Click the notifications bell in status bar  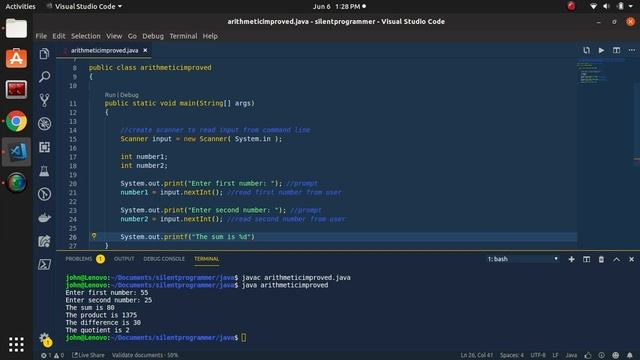(x=630, y=355)
